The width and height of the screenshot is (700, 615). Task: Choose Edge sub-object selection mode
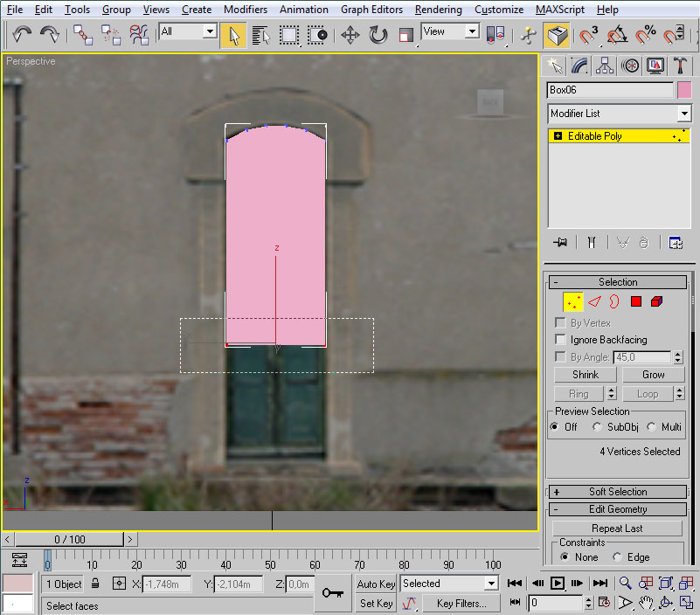tap(594, 301)
